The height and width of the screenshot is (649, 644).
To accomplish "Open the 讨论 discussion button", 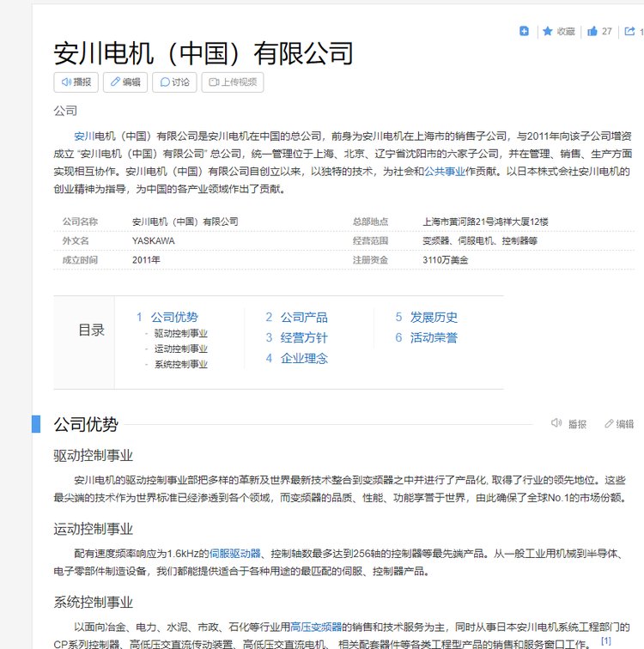I will [174, 82].
